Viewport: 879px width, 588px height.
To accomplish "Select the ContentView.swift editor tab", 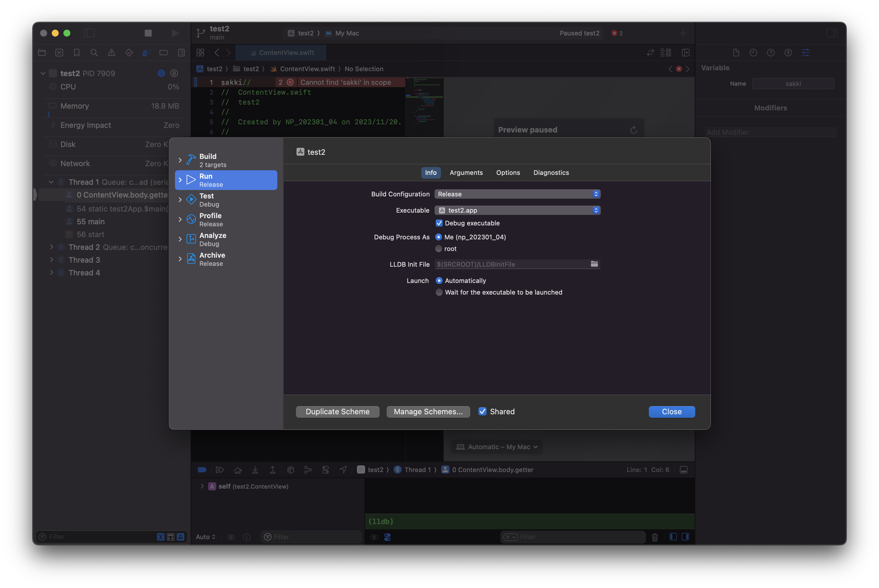I will tap(281, 53).
